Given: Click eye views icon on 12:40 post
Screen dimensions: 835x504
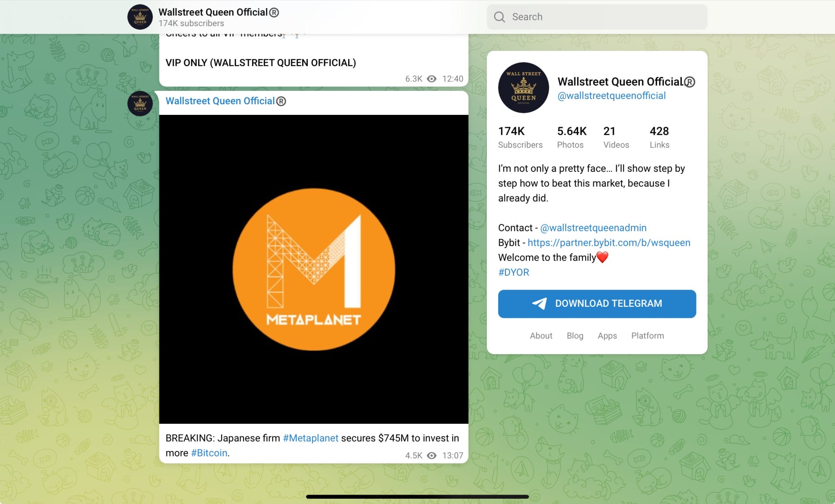Looking at the screenshot, I should click(x=431, y=79).
